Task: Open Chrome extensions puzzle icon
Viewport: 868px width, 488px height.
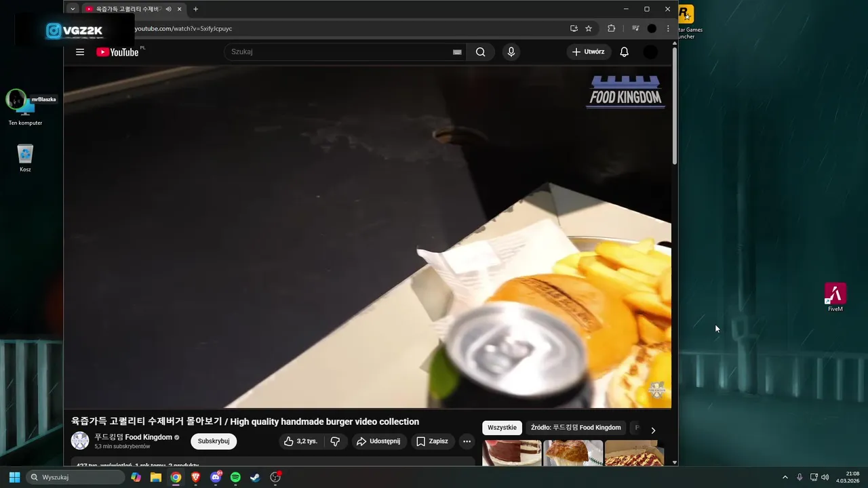Action: [611, 28]
